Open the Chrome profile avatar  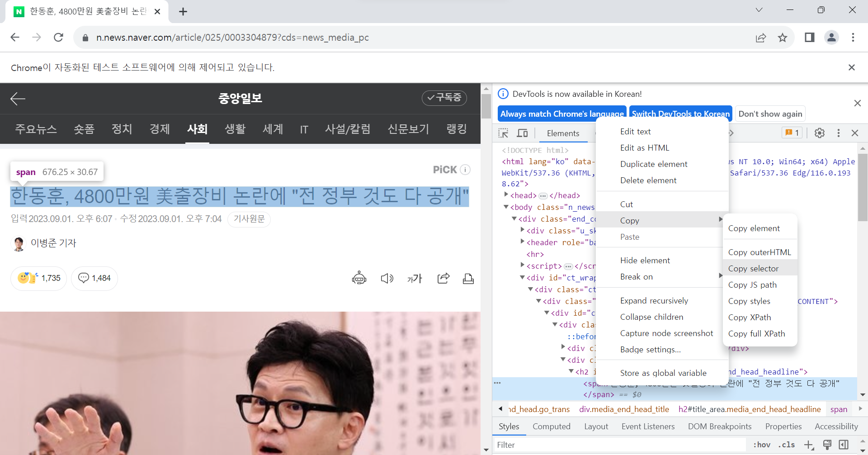pyautogui.click(x=831, y=38)
